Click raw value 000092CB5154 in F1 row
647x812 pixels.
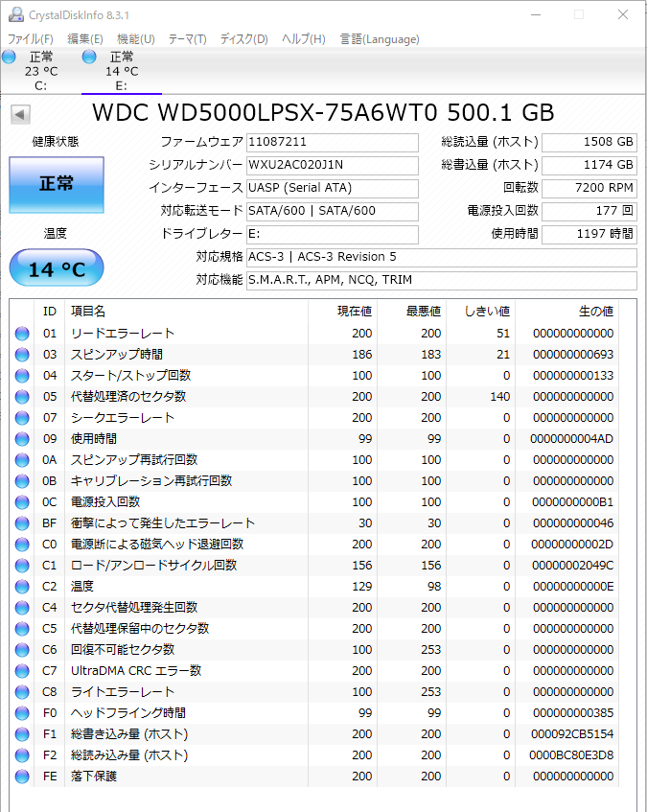(x=572, y=734)
